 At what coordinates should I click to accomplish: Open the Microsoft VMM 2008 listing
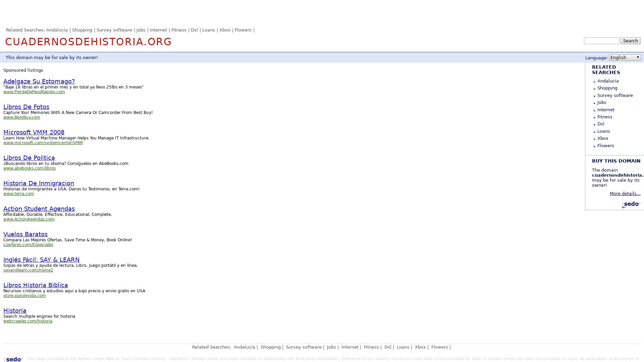(34, 132)
